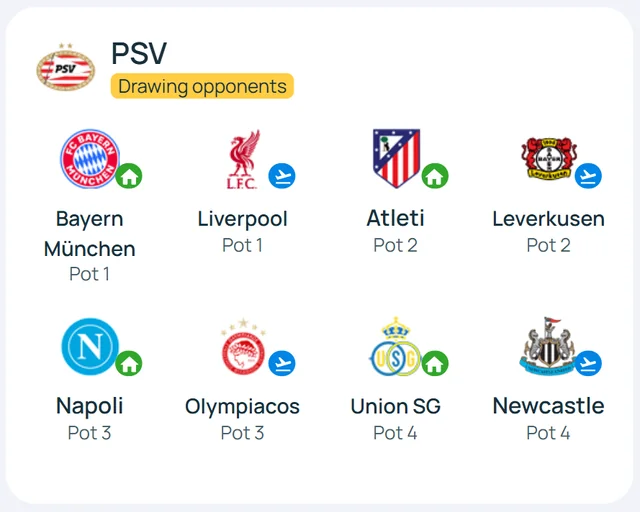The image size is (640, 512).
Task: Click the Newcastle club crest
Action: [548, 346]
